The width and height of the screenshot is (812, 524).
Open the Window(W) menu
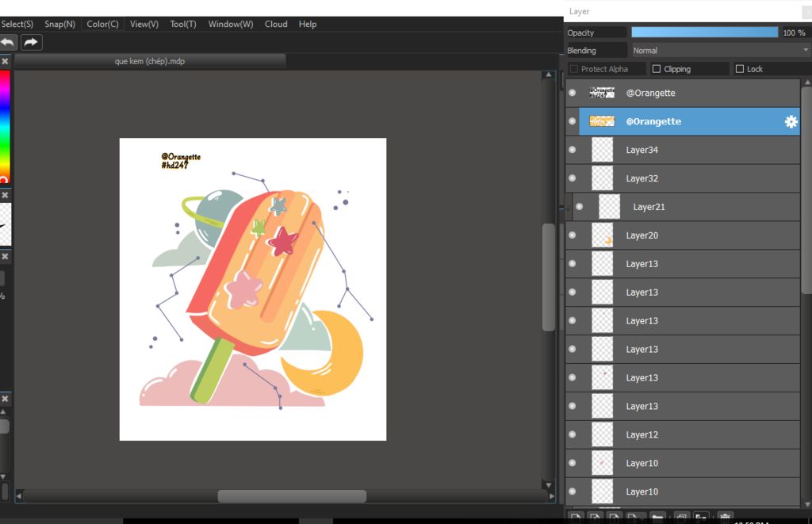click(231, 24)
